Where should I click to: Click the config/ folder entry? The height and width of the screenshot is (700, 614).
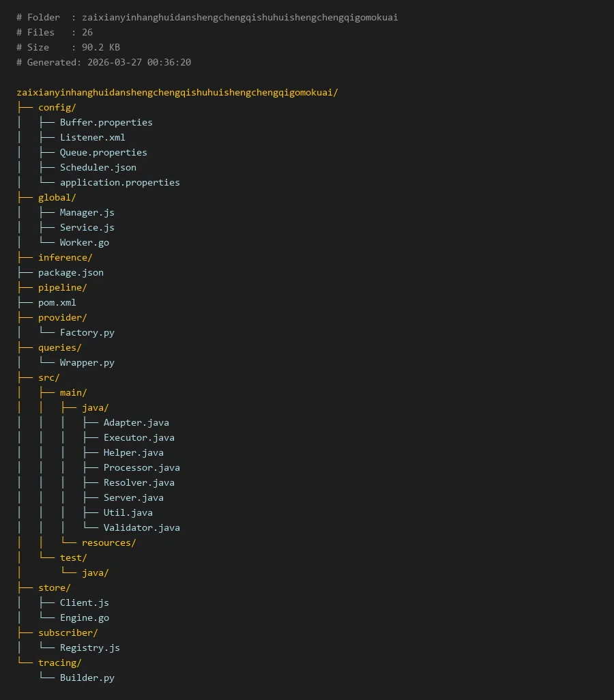pyautogui.click(x=57, y=107)
